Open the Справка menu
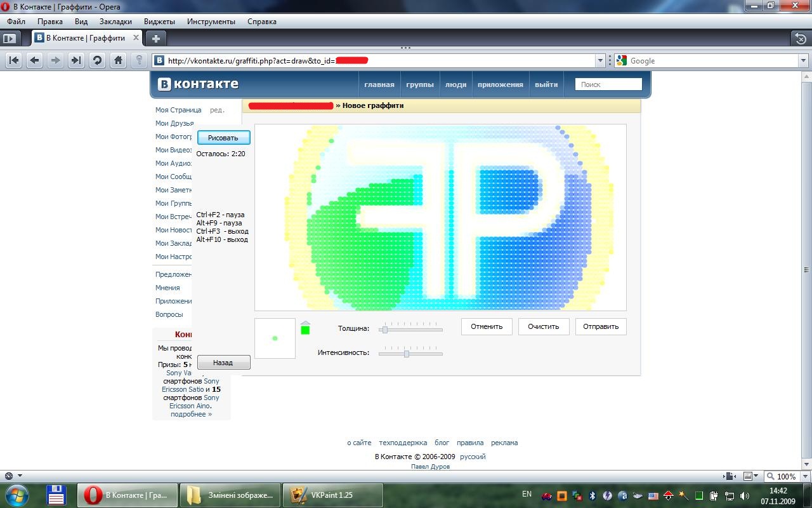The height and width of the screenshot is (508, 812). (x=262, y=21)
